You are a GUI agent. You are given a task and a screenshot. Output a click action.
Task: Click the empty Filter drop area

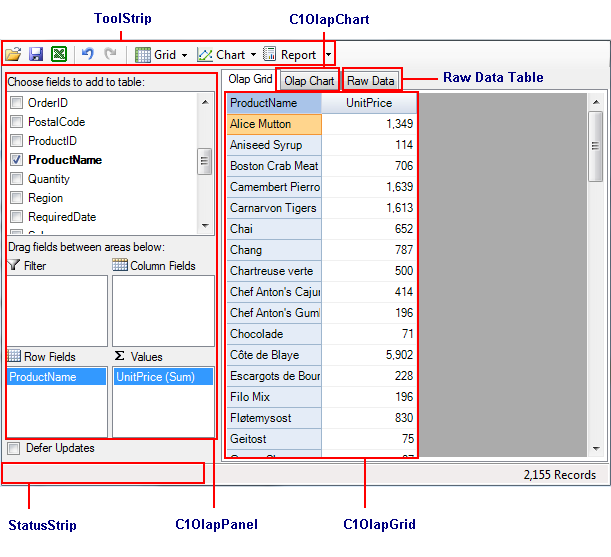pos(57,311)
